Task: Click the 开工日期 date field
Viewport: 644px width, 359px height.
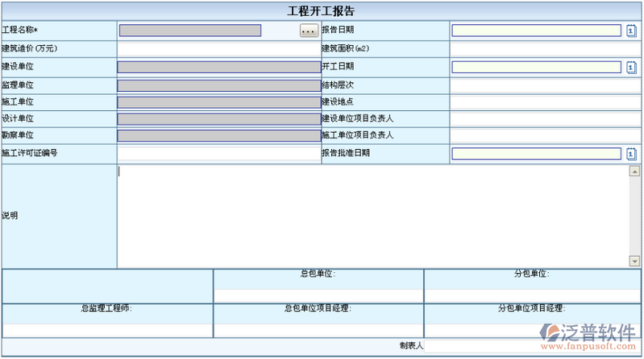Action: tap(536, 67)
